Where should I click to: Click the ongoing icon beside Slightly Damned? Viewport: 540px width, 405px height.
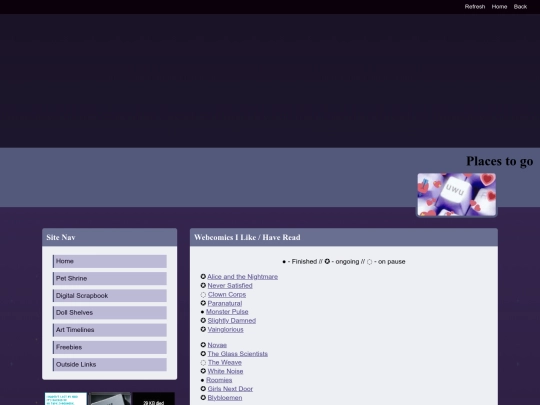203,321
